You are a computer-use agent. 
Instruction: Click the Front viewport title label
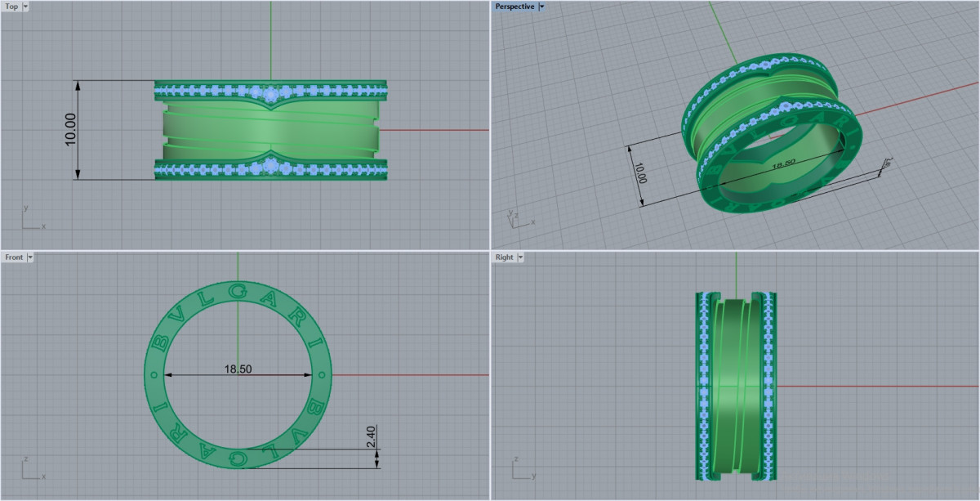pyautogui.click(x=14, y=257)
